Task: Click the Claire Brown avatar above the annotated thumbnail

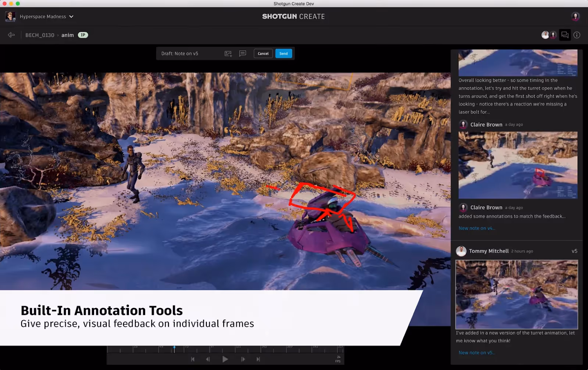Action: coord(463,125)
